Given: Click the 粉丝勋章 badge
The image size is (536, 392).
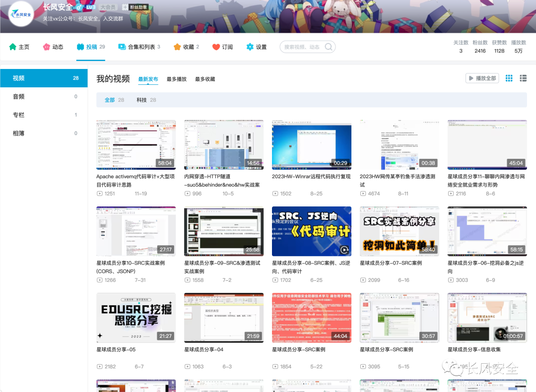Looking at the screenshot, I should tap(135, 7).
